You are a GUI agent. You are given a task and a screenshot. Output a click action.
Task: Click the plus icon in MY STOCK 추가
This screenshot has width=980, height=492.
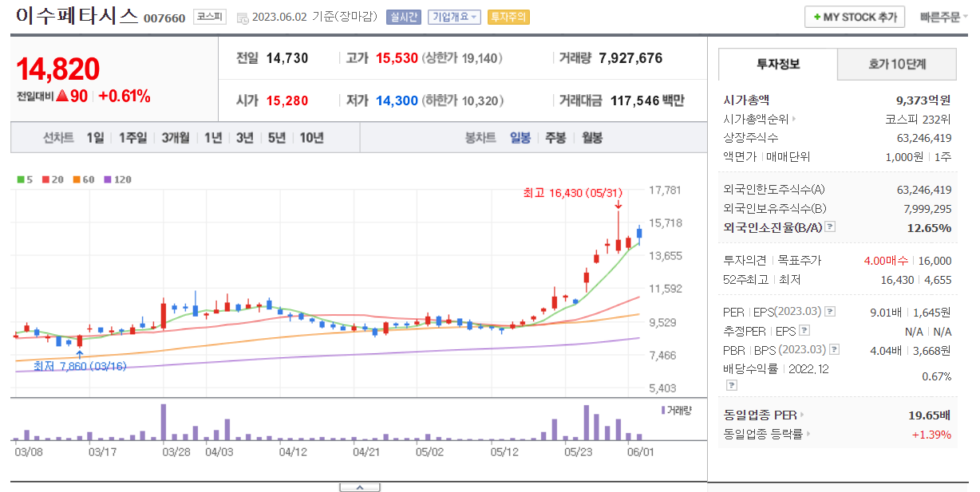pos(817,17)
